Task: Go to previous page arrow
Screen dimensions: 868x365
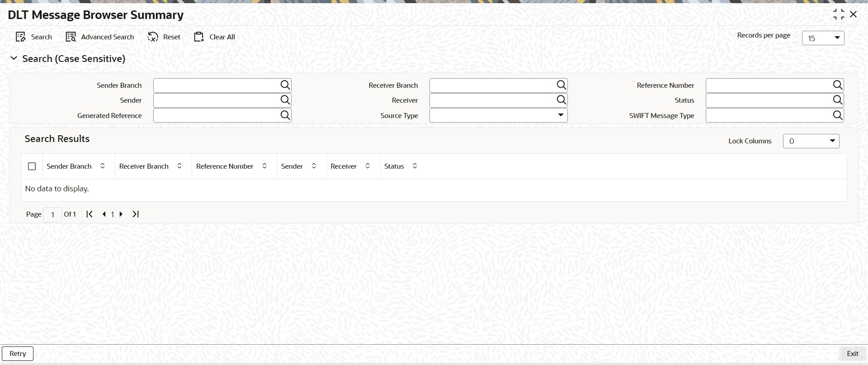Action: 104,214
